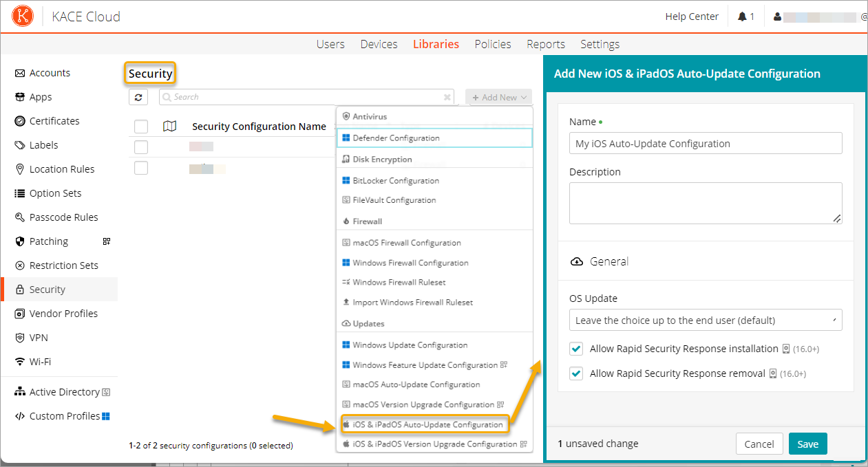868x467 pixels.
Task: Click the refresh button beside search
Action: 138,98
